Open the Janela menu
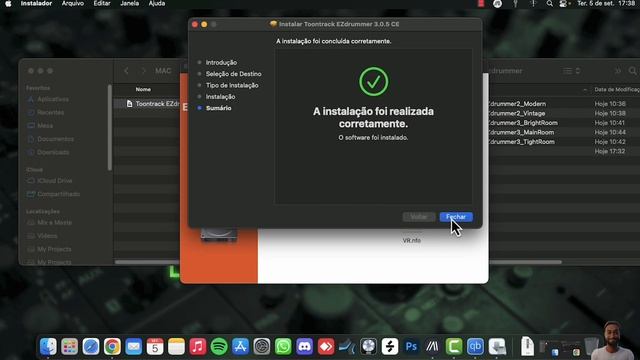640x360 pixels. click(x=129, y=4)
